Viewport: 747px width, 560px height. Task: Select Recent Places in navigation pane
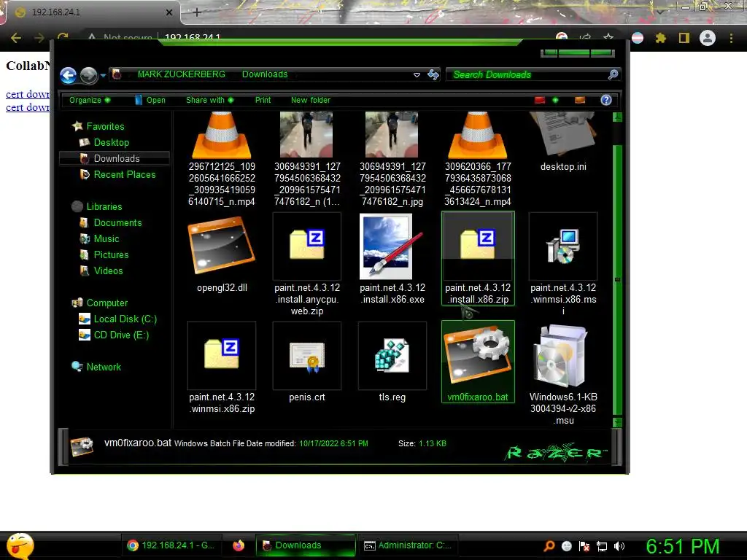coord(124,174)
